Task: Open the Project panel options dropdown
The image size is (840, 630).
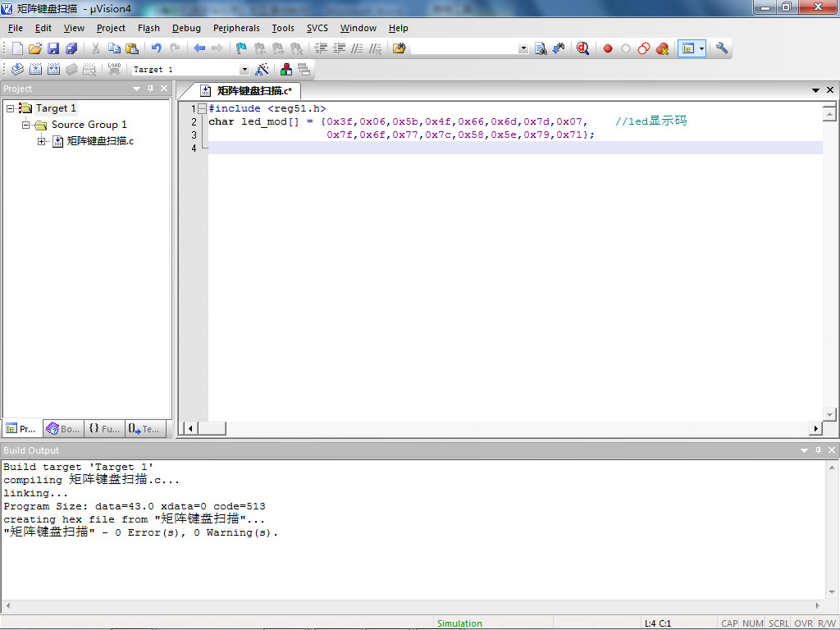Action: point(137,89)
